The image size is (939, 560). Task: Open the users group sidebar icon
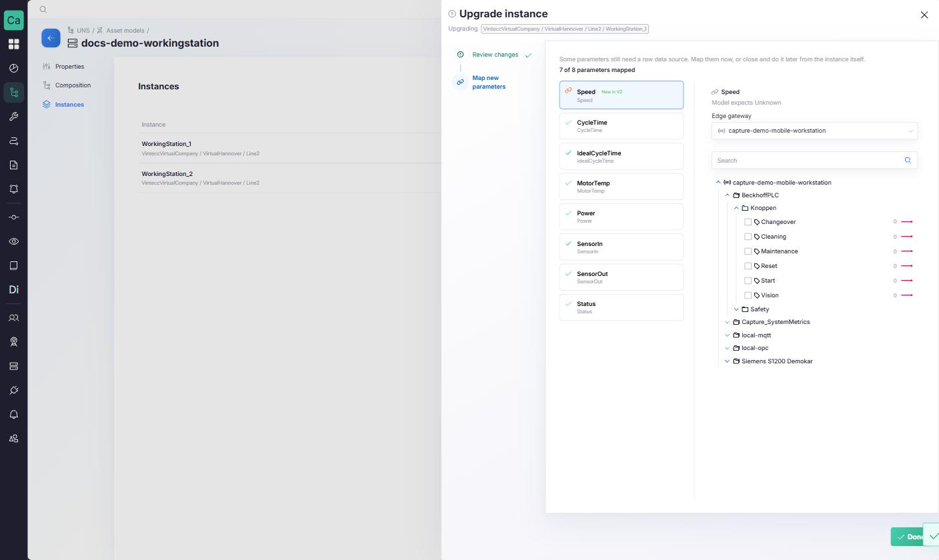[13, 318]
